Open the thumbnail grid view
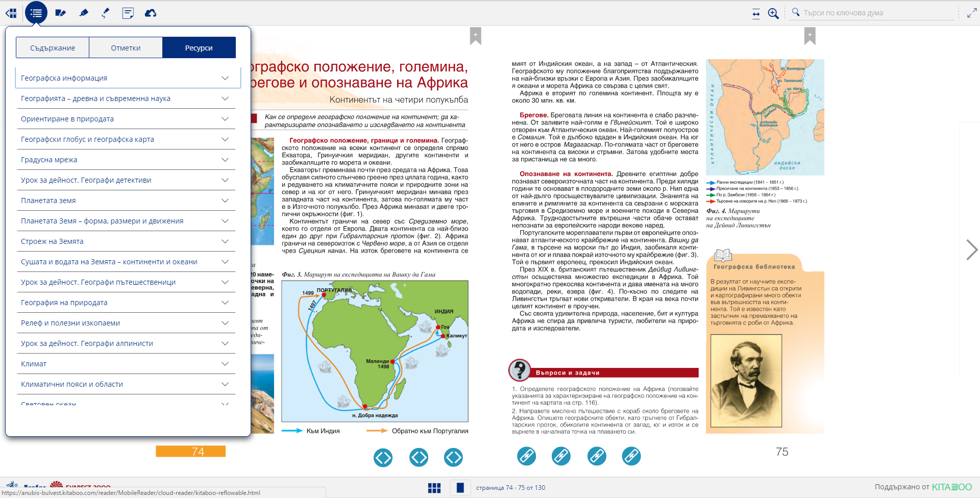 pos(434,488)
